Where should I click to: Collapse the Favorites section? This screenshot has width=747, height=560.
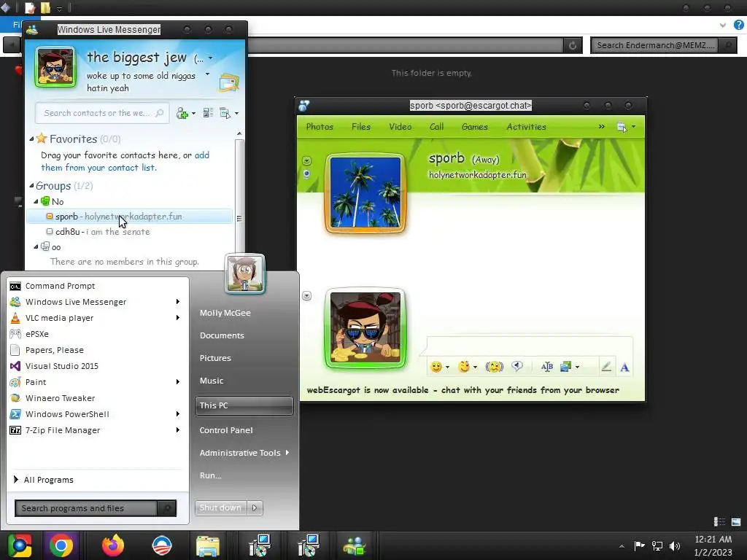point(31,139)
